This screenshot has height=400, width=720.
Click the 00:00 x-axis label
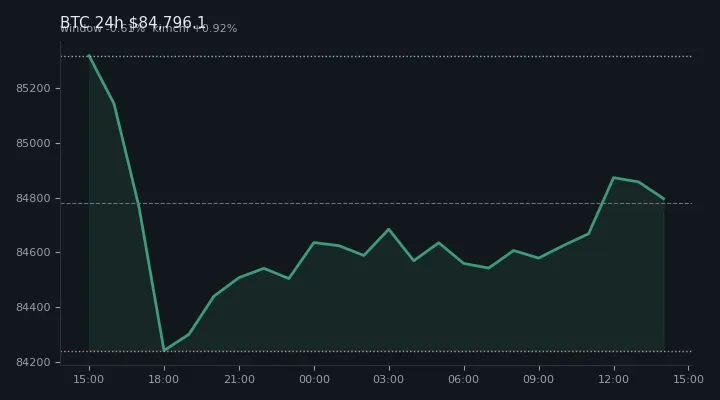click(314, 379)
